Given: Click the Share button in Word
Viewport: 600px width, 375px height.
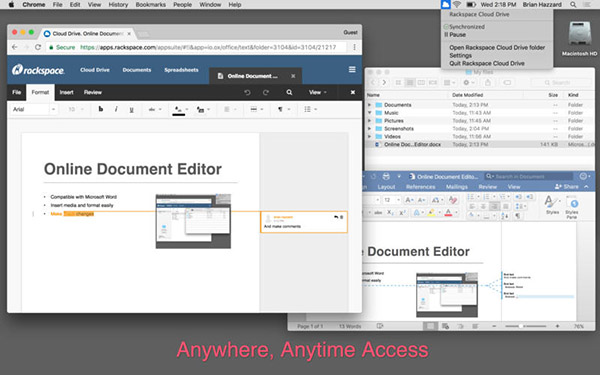Looking at the screenshot, I should 567,187.
